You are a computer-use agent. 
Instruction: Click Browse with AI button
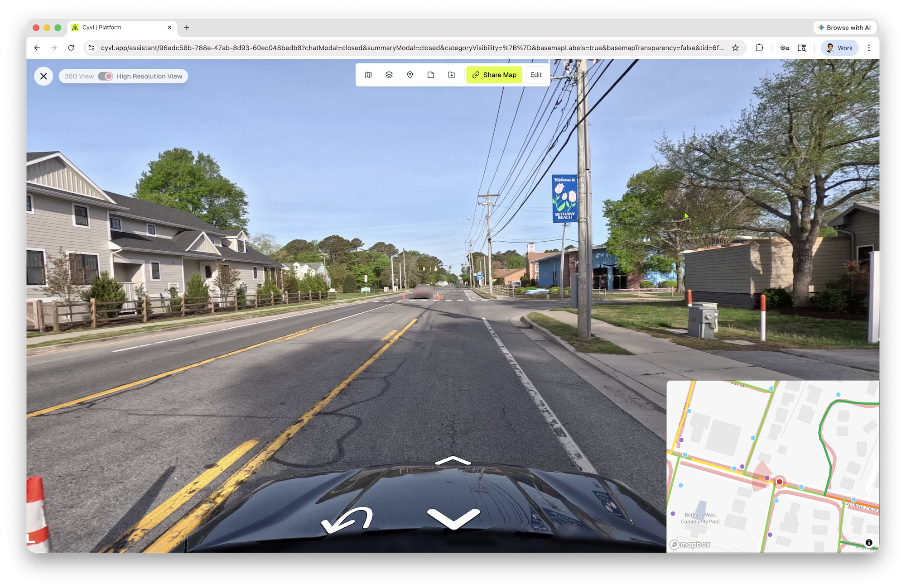pyautogui.click(x=844, y=28)
